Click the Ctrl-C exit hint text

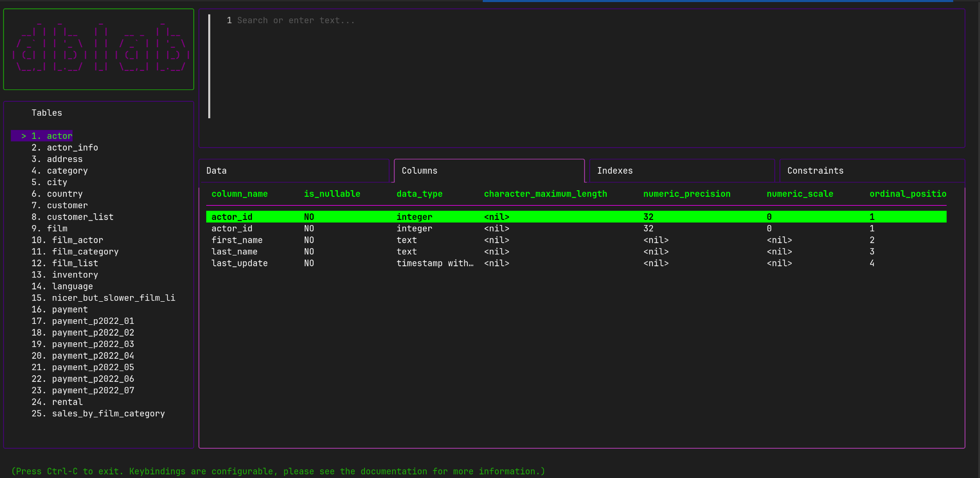click(x=278, y=471)
